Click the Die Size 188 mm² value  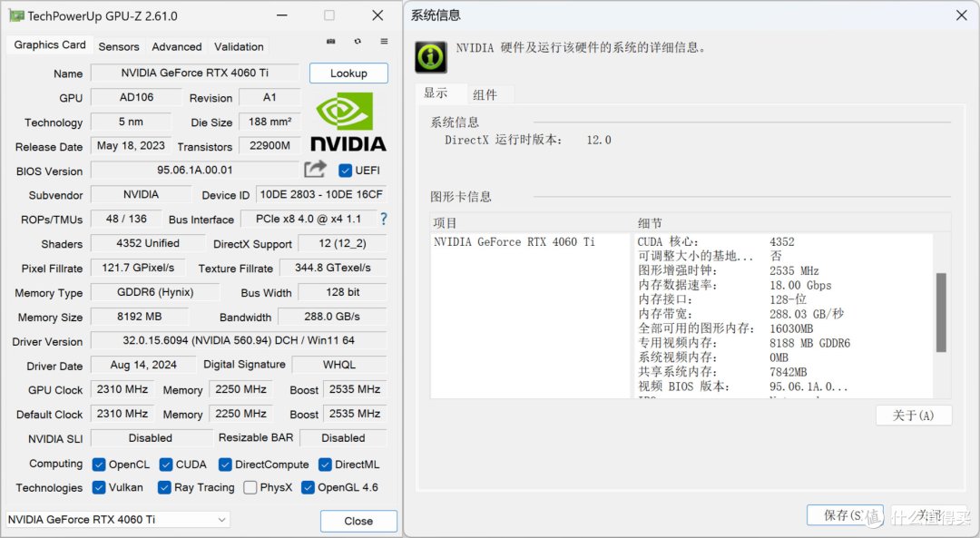(x=270, y=122)
